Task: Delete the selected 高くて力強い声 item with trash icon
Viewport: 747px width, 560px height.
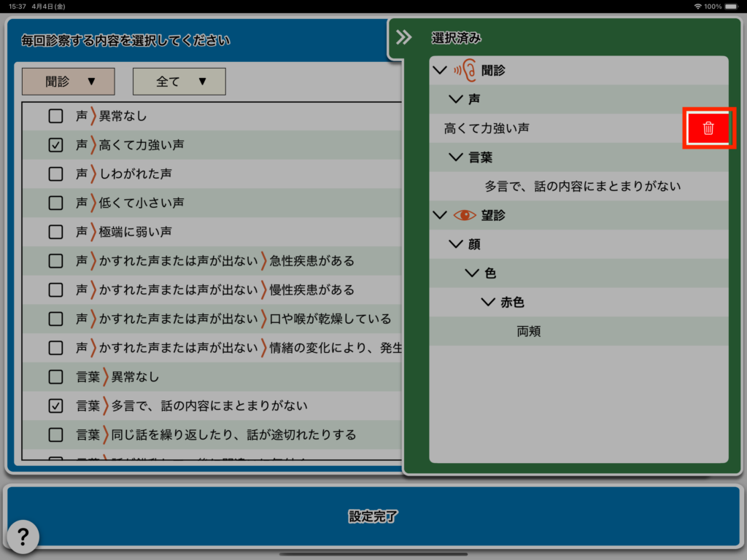Action: pyautogui.click(x=708, y=128)
